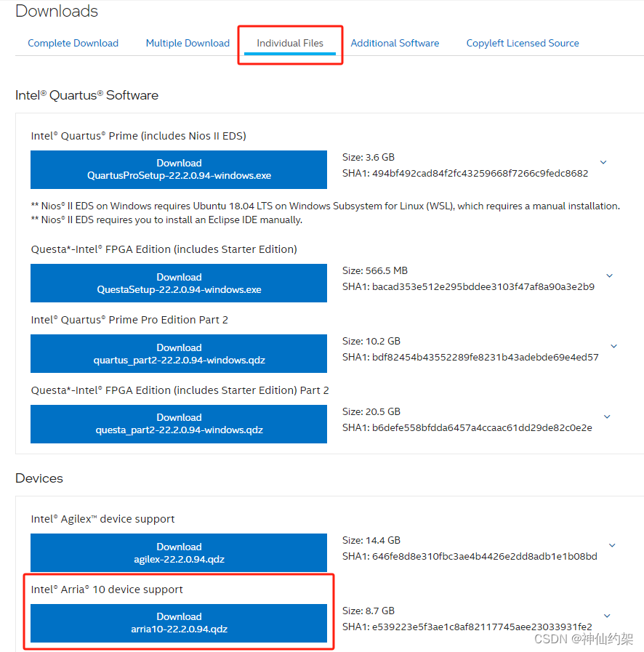Image resolution: width=644 pixels, height=652 pixels.
Task: Click 'Questa*-Intel FPGA Edition (includes Starter Edition)' label
Action: [164, 249]
